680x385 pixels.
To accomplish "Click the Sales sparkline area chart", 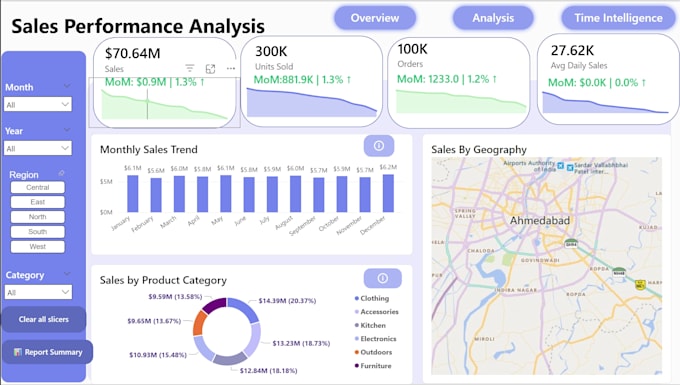I will pos(164,104).
